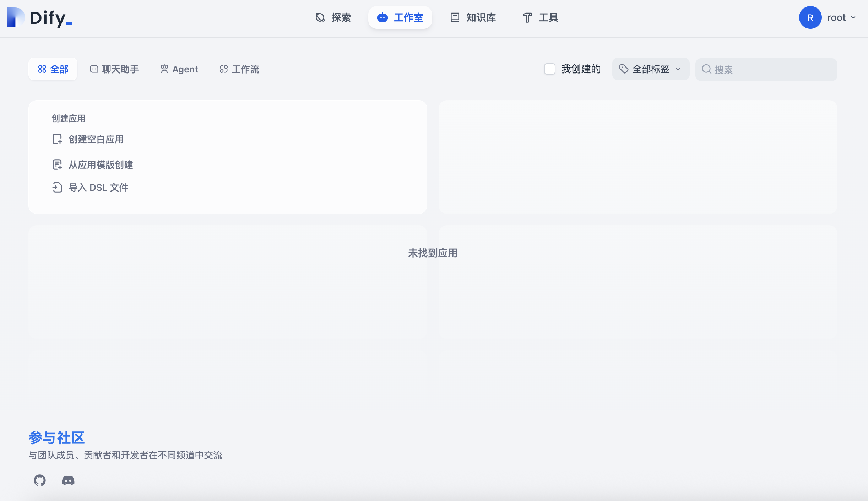Open the 全部标签 chevron arrow

(x=678, y=69)
